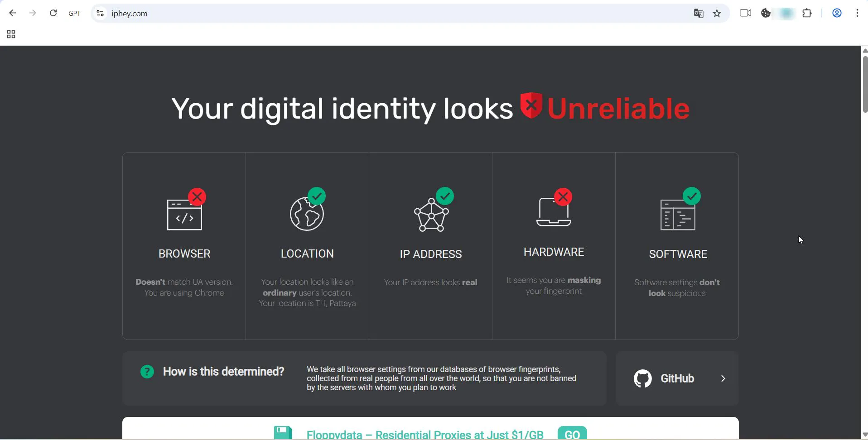Click the Location green check badge
The image size is (868, 440).
317,196
